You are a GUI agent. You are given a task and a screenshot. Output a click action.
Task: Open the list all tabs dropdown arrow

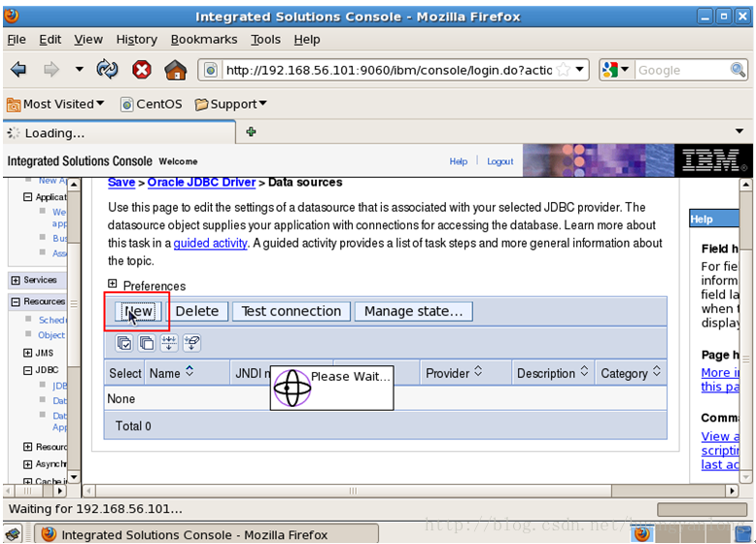coord(739,131)
